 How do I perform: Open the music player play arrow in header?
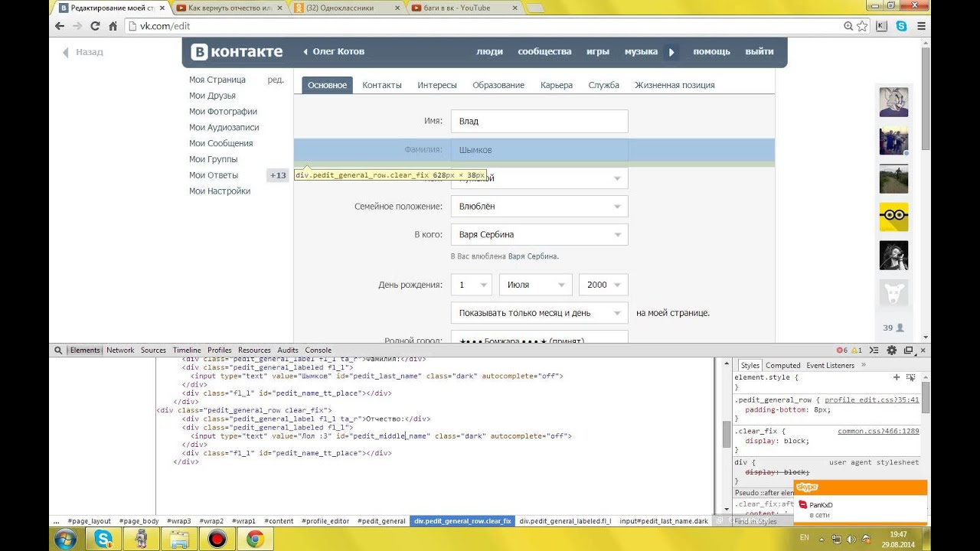[671, 52]
